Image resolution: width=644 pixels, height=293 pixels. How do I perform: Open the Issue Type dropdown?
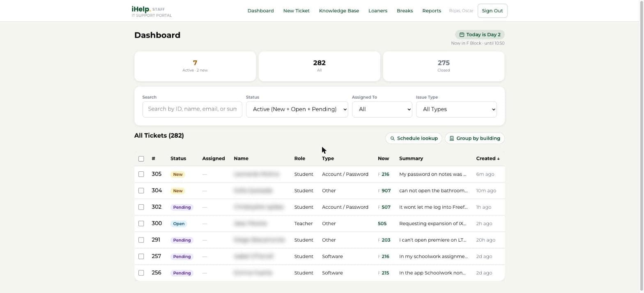[456, 109]
